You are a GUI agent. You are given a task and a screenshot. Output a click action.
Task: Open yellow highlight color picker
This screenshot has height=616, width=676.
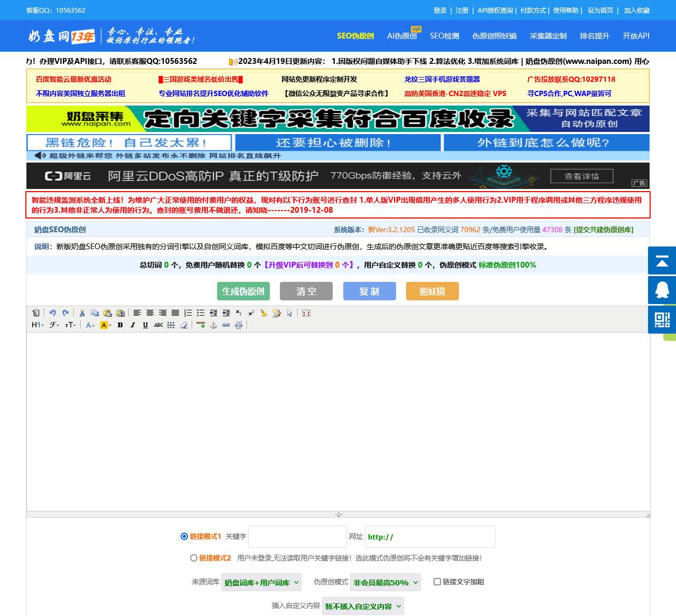point(106,325)
